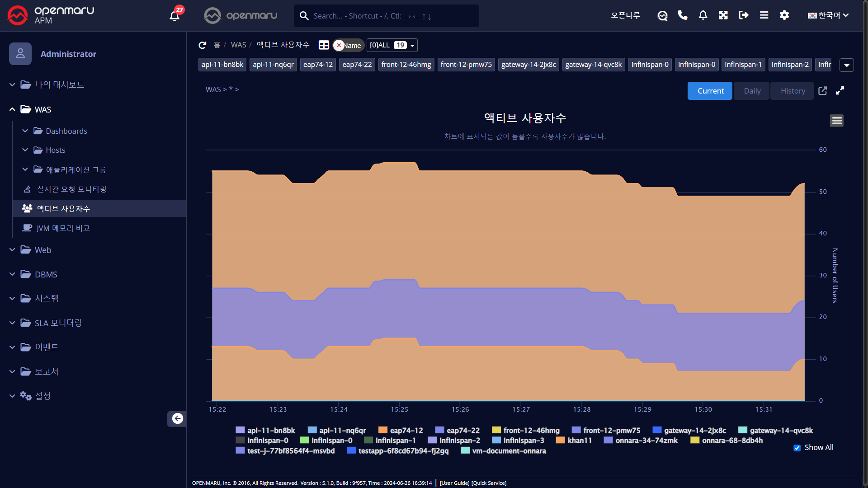The image size is (868, 488).
Task: Click the refresh icon beside breadcrumb
Action: coord(202,45)
